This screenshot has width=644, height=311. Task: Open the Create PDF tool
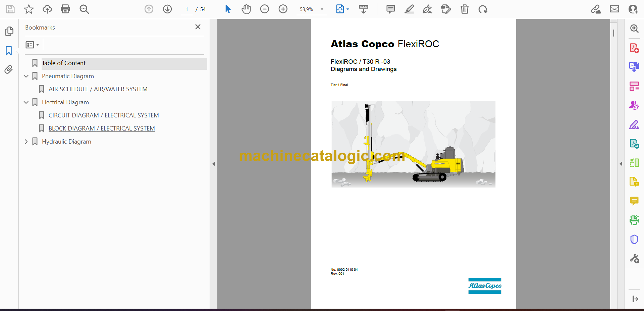[x=634, y=48]
